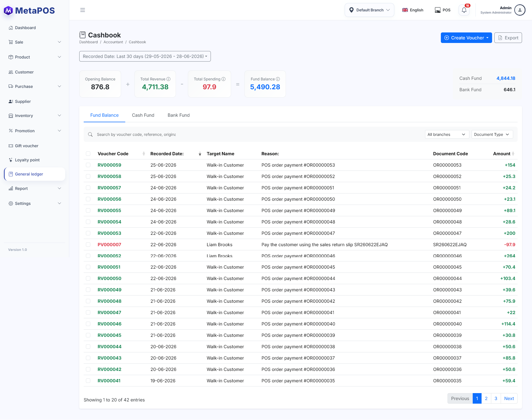Check the RV000051 row checkbox

tap(88, 267)
